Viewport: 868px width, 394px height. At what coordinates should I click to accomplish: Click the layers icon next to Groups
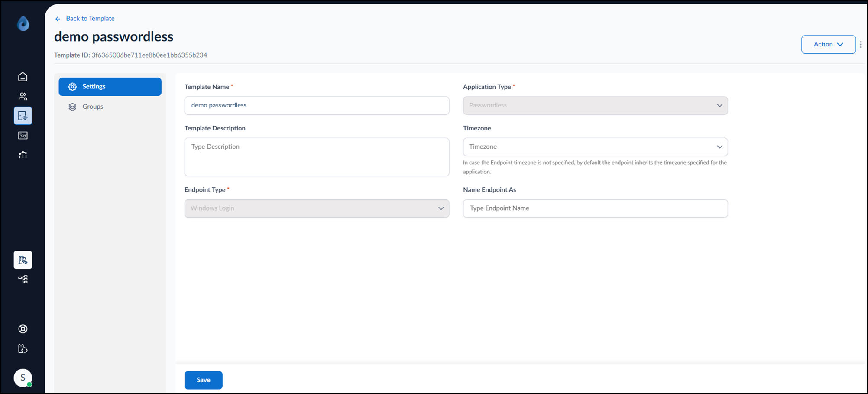(72, 107)
